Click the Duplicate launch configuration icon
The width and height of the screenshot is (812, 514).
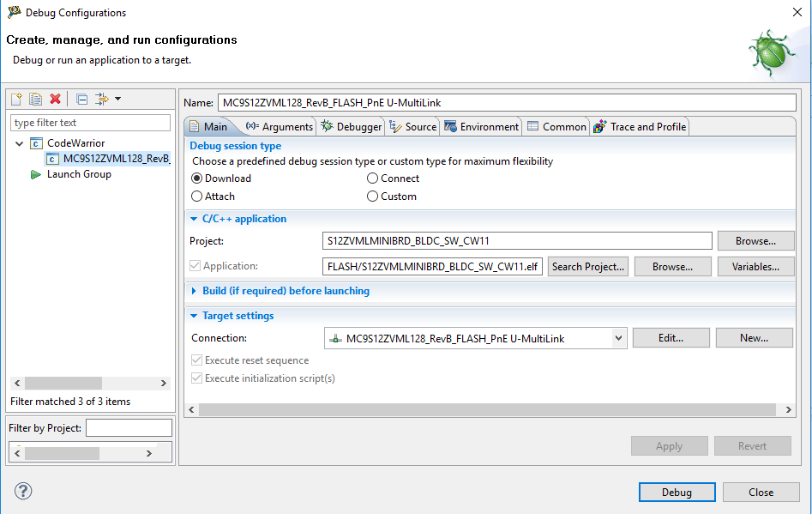pos(35,99)
